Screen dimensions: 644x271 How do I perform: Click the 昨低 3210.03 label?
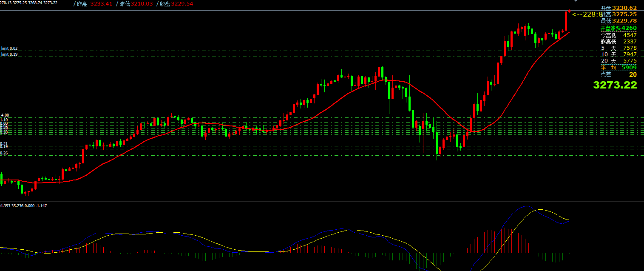click(x=134, y=3)
